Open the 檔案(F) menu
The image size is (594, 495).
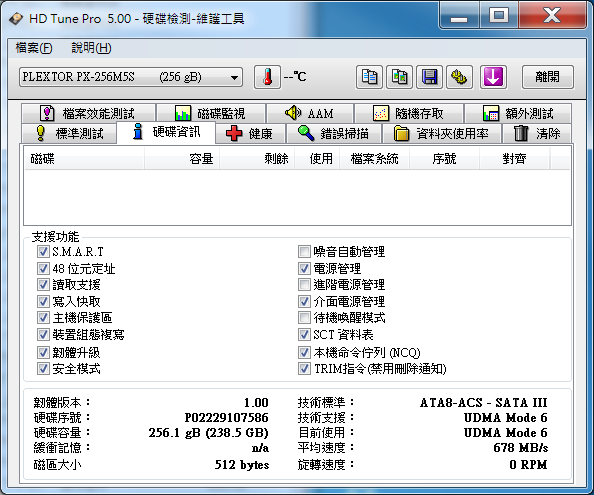[34, 48]
